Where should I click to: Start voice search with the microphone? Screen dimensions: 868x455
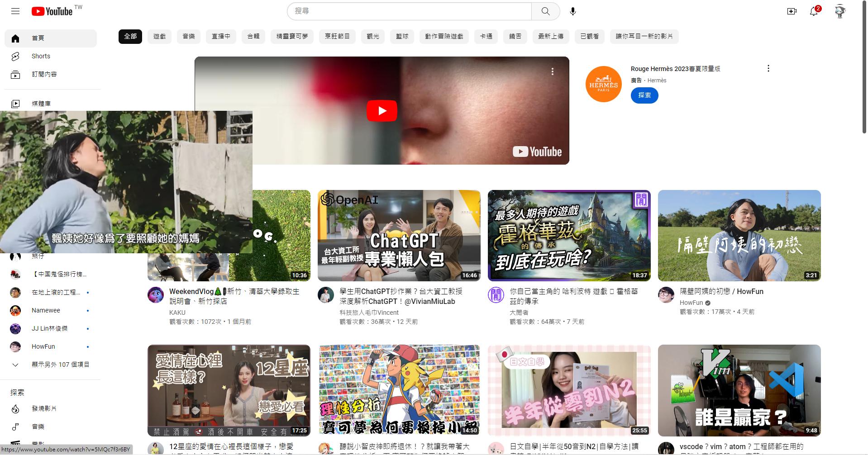point(573,11)
